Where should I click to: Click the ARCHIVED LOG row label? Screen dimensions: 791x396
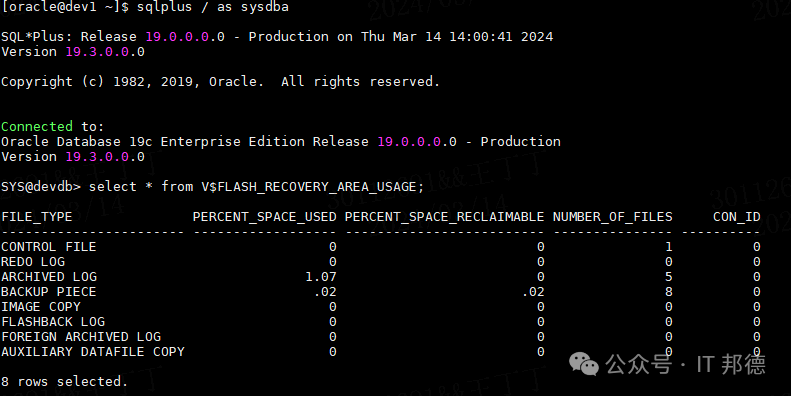[x=48, y=277]
